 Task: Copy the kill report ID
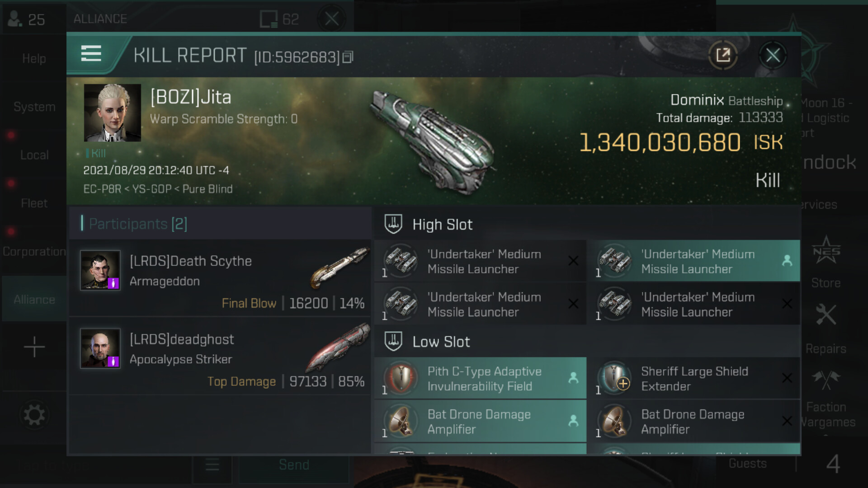(x=348, y=57)
